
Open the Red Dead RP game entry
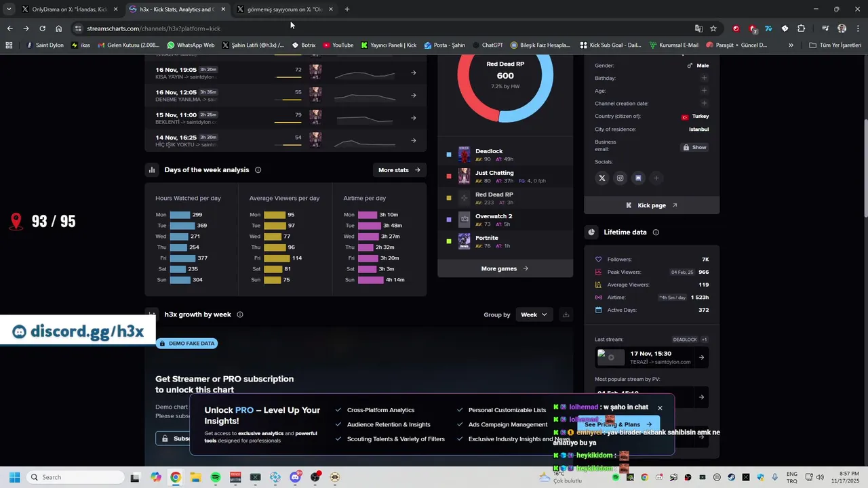click(x=505, y=198)
